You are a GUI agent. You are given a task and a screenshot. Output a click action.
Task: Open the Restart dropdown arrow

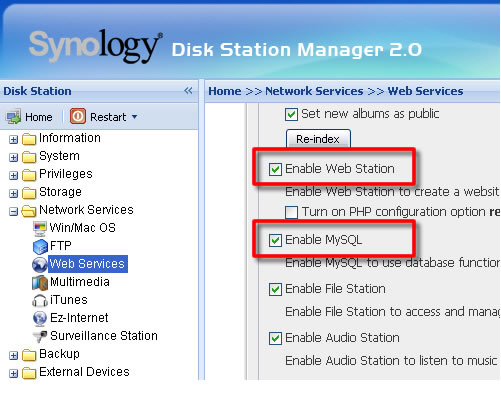coord(134,117)
